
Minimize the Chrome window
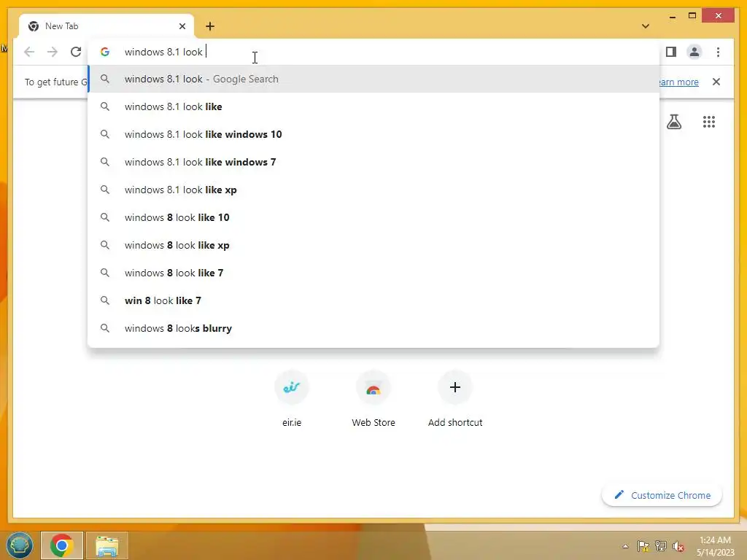[x=673, y=16]
